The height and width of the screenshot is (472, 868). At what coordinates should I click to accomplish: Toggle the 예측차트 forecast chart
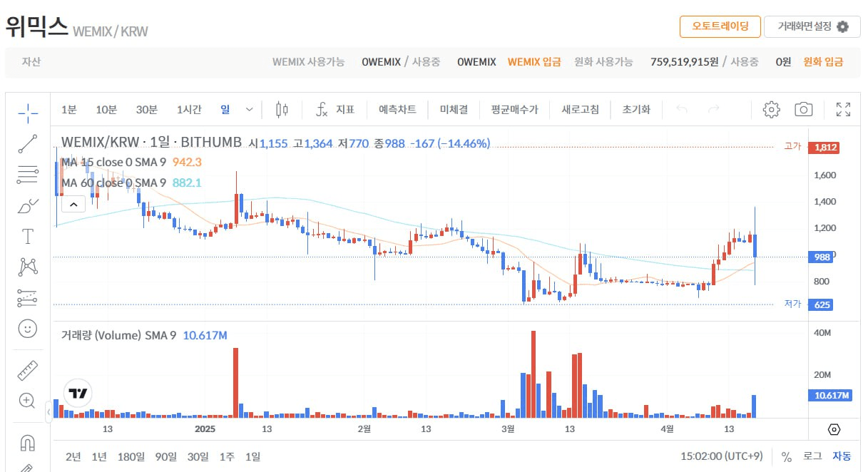click(x=397, y=110)
